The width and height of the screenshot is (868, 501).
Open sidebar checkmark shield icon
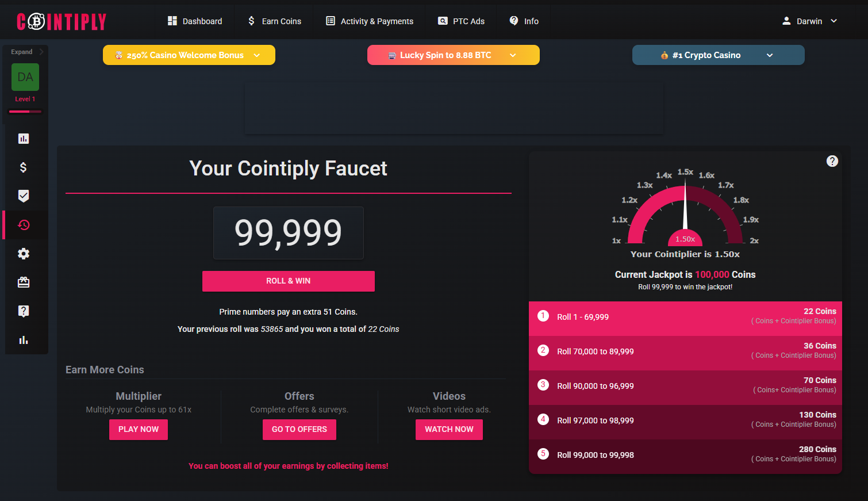pos(24,196)
